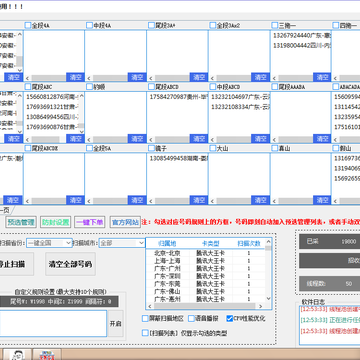Check the 尾段AAABA rule box

click(x=275, y=87)
